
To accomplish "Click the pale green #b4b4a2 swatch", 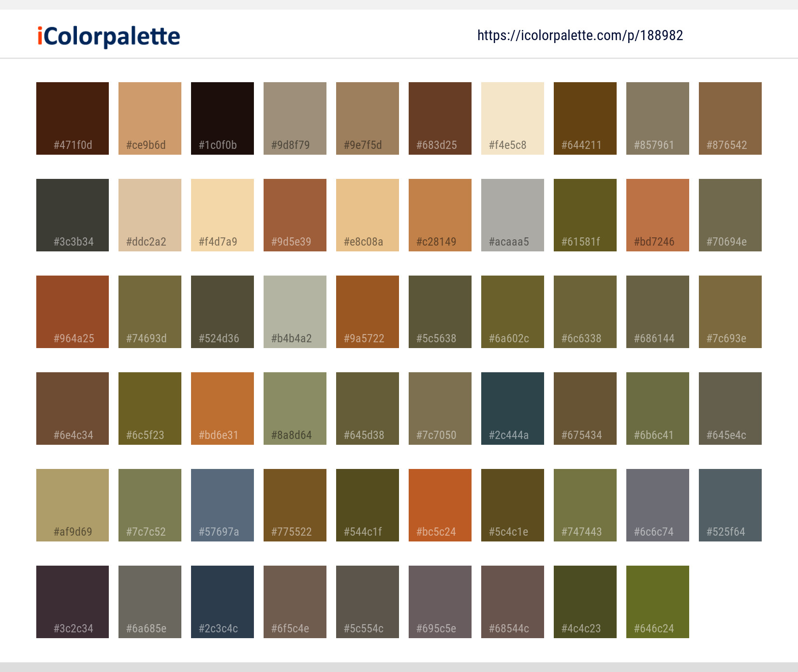I will [x=295, y=311].
